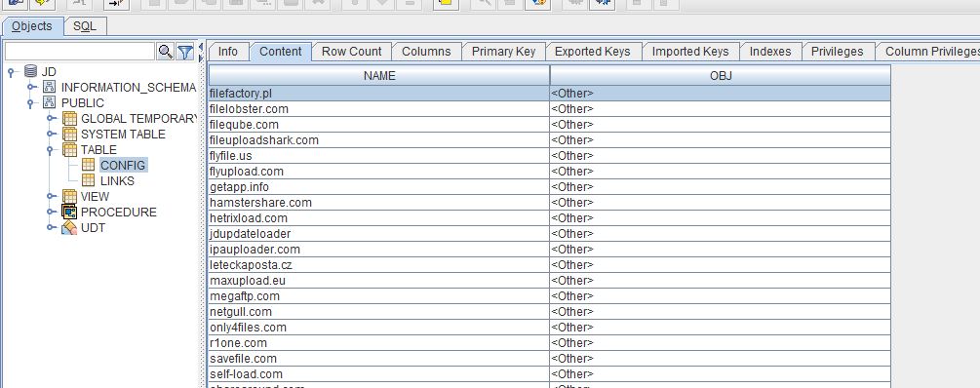Select the getapp.info cell
Screen dimensions: 980x388
pyautogui.click(x=379, y=187)
